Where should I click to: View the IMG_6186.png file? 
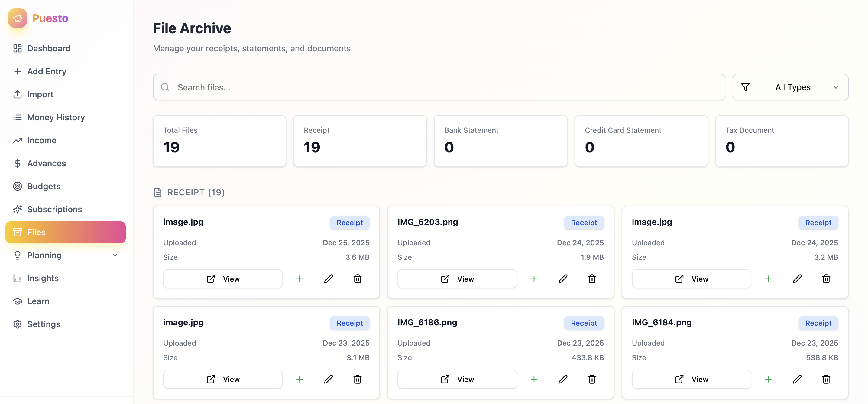coord(457,379)
